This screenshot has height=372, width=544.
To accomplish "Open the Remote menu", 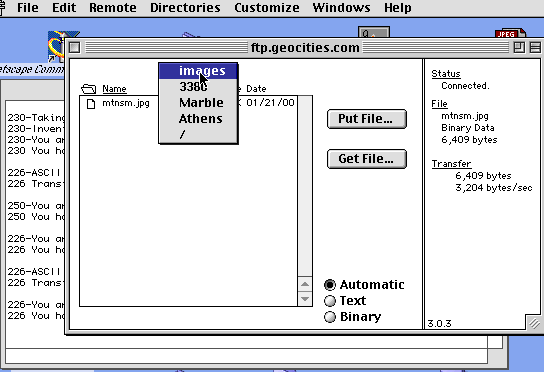I will coord(113,7).
